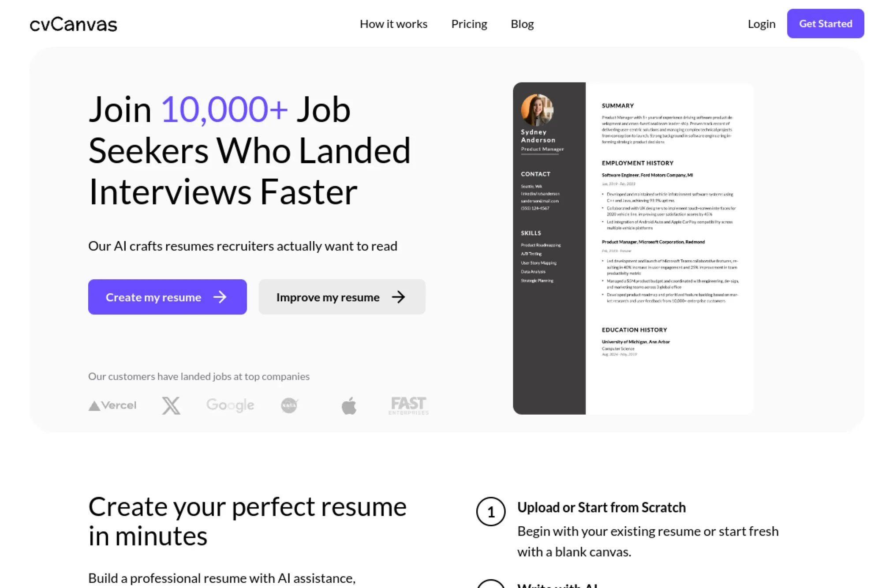Click the Upload or Start from Scratch heading
The height and width of the screenshot is (588, 882).
click(x=601, y=507)
